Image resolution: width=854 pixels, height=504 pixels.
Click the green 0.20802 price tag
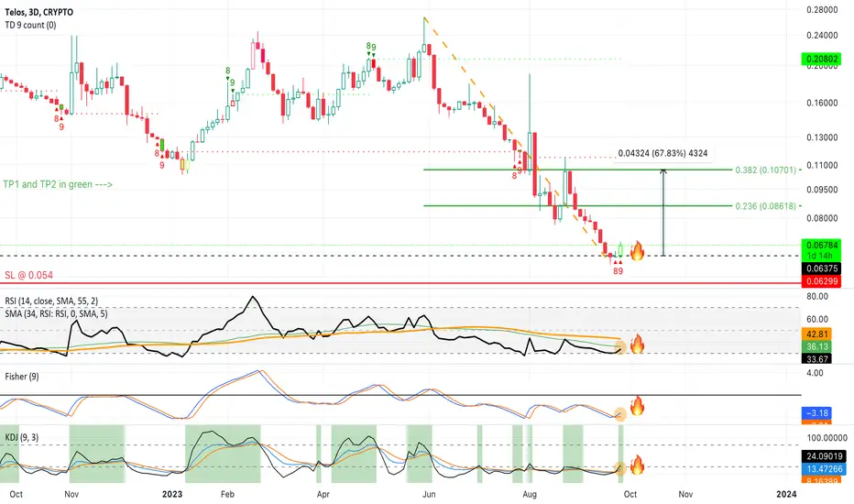coord(821,59)
